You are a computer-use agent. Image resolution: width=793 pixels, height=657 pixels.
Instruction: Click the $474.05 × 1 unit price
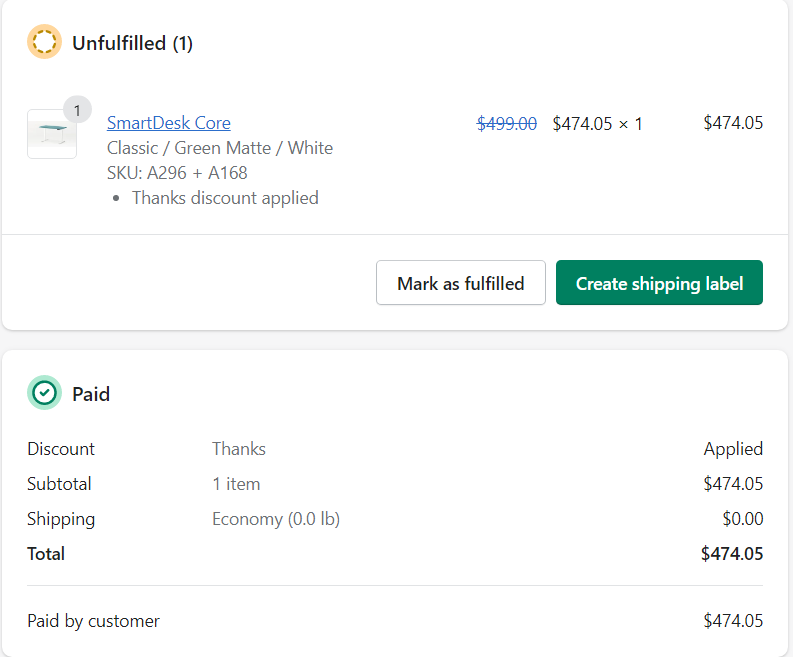coord(597,123)
